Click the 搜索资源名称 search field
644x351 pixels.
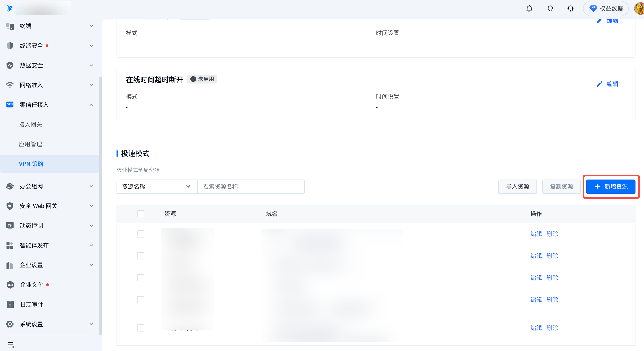pyautogui.click(x=251, y=187)
